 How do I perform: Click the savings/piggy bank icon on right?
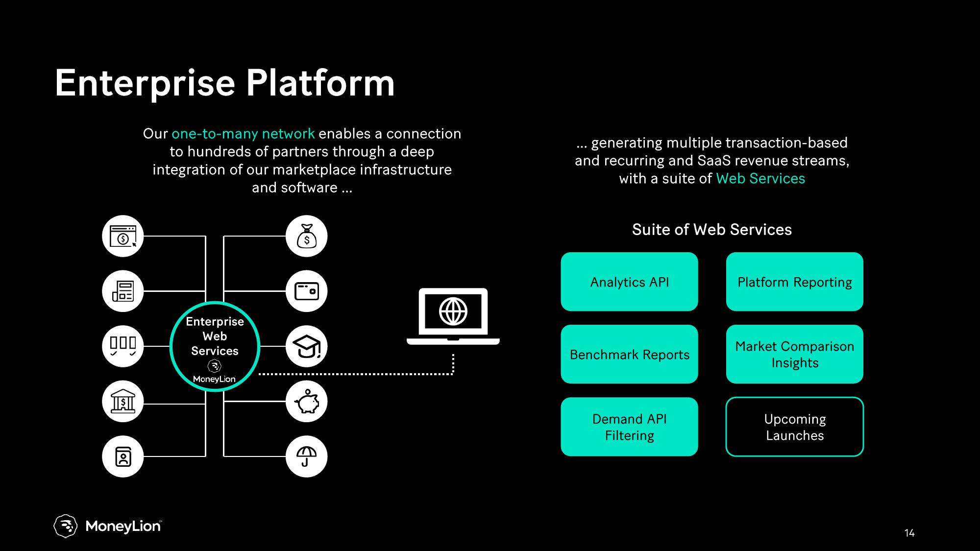coord(307,401)
